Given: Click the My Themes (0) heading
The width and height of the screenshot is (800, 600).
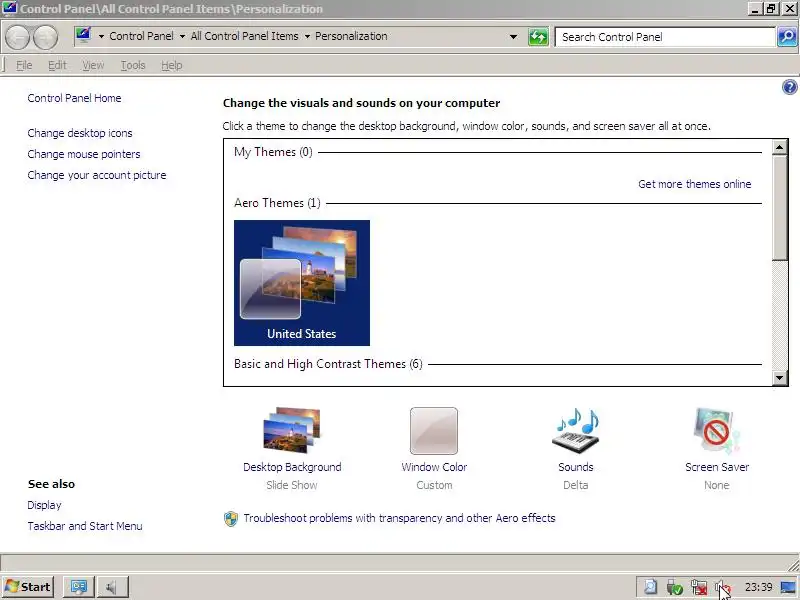Looking at the screenshot, I should [x=273, y=152].
